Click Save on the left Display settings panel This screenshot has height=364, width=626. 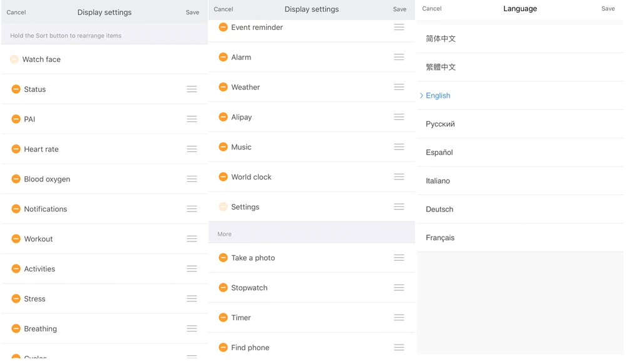point(192,13)
